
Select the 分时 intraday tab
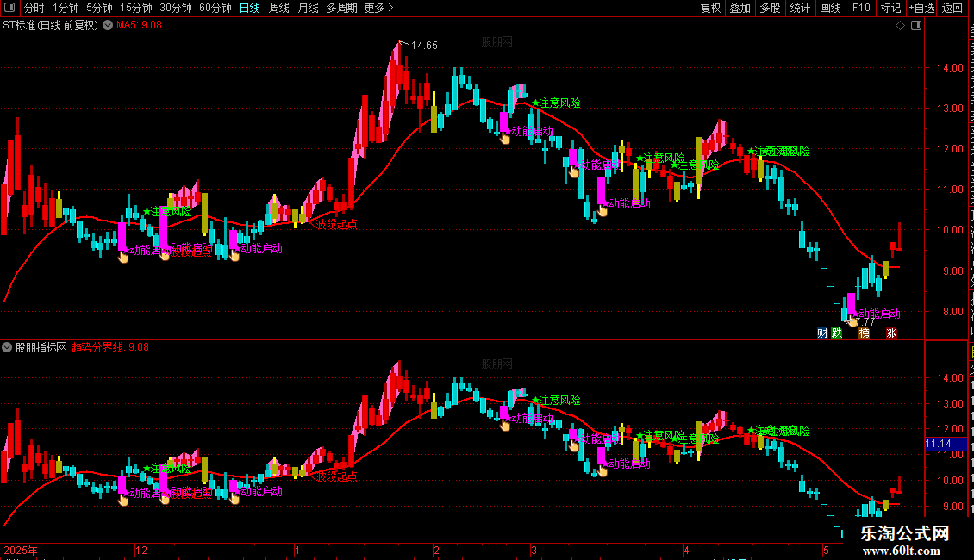(34, 8)
